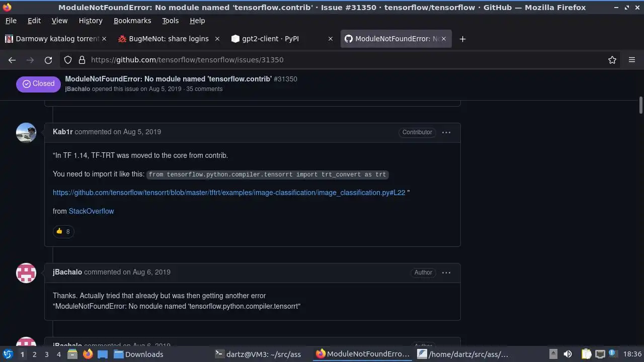Image resolution: width=644 pixels, height=362 pixels.
Task: Open jBachalo username on thanks comment
Action: 67,272
